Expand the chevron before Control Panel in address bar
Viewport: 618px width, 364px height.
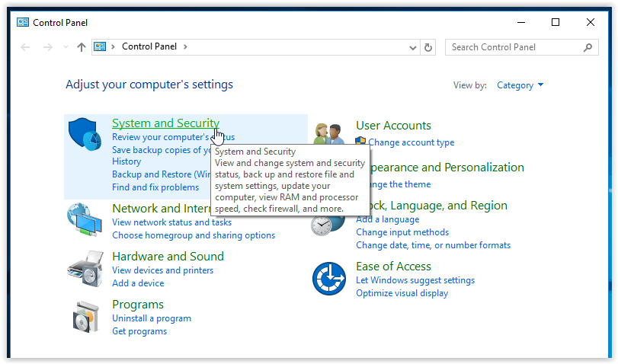113,47
